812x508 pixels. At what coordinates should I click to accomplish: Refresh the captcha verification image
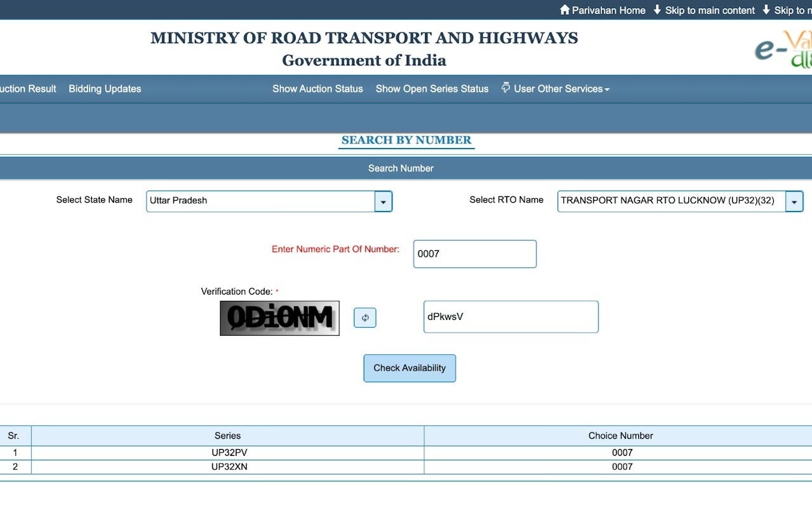[x=364, y=317]
